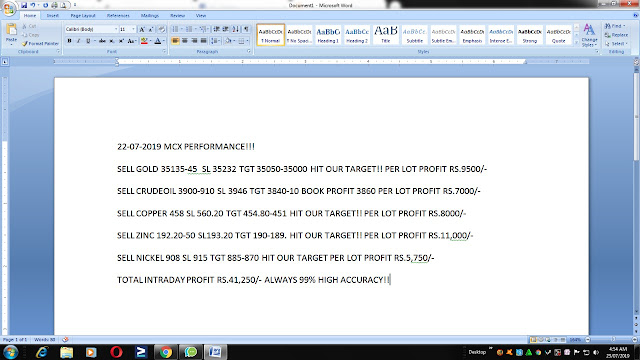The image size is (640, 360).
Task: Open the Office button menu
Action: coord(8,8)
